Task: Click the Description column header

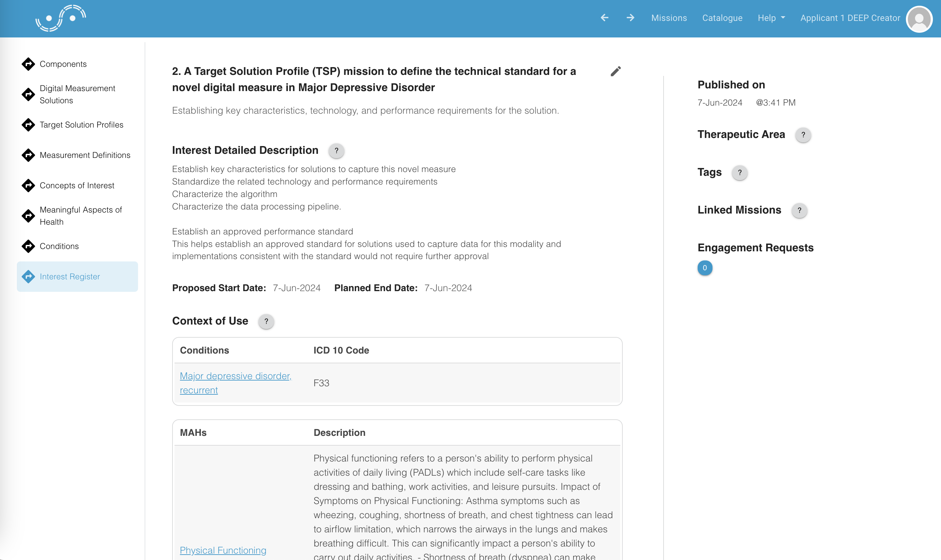Action: point(339,432)
